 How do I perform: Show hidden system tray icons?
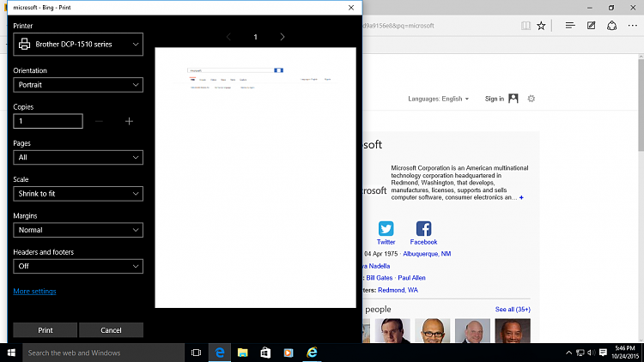pyautogui.click(x=568, y=353)
